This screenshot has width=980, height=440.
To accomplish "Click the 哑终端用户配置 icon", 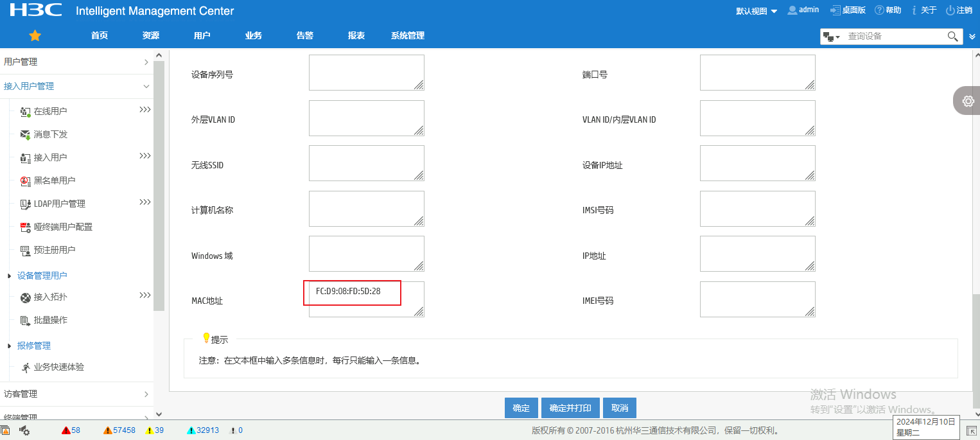I will click(x=26, y=227).
